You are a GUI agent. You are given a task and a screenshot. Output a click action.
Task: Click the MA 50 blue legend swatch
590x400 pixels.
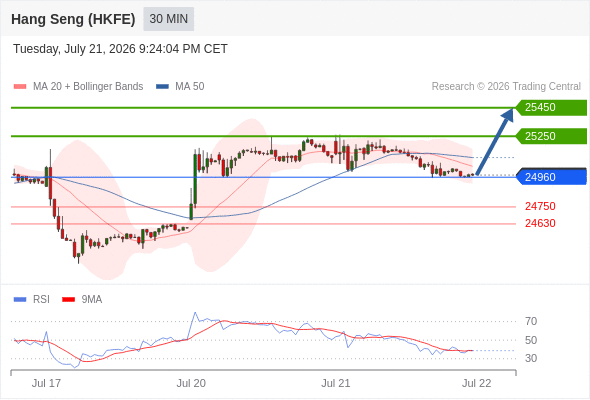coord(162,87)
